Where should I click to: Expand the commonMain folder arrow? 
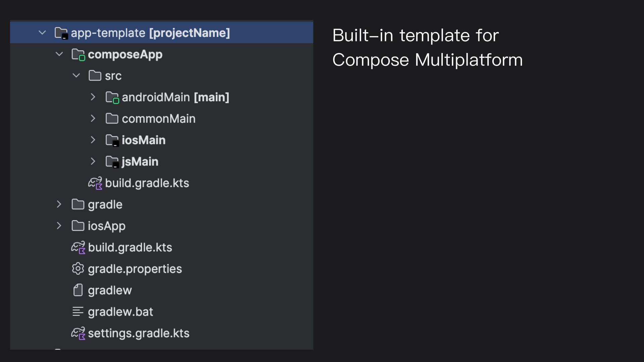click(93, 119)
